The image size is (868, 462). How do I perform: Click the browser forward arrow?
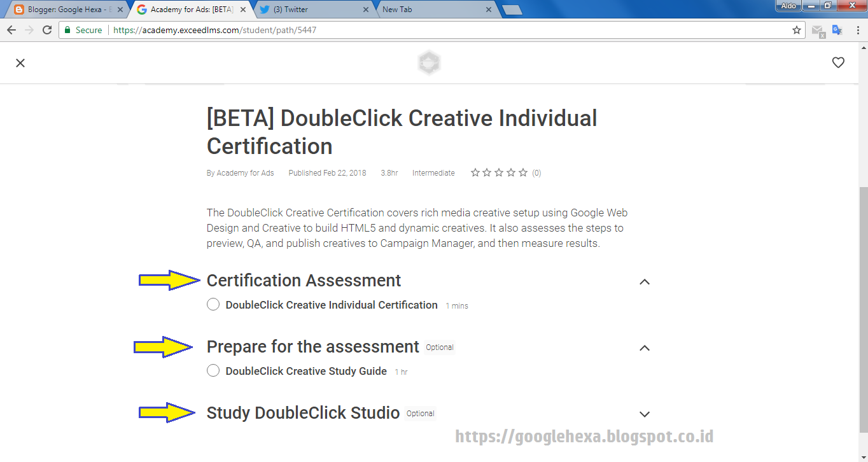click(x=29, y=30)
